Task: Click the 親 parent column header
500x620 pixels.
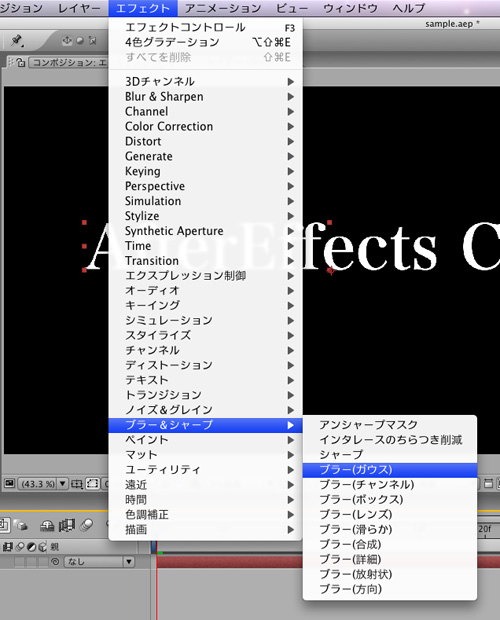Action: point(55,547)
